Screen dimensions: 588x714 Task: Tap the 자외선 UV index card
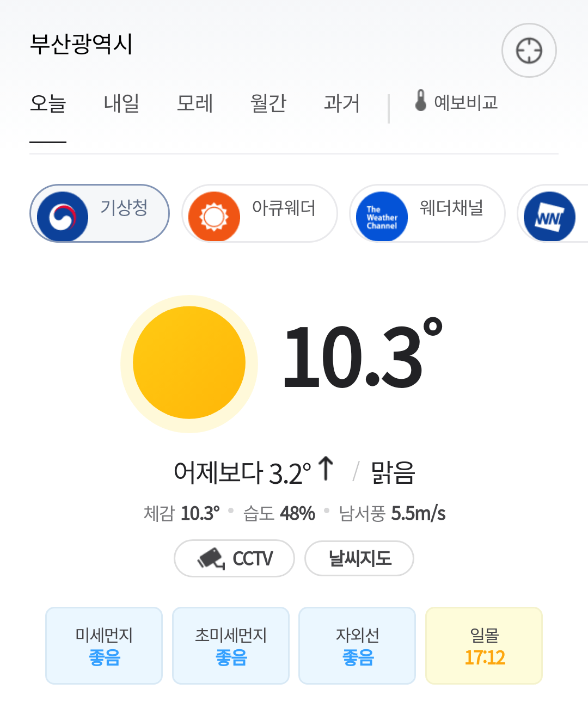pyautogui.click(x=358, y=645)
